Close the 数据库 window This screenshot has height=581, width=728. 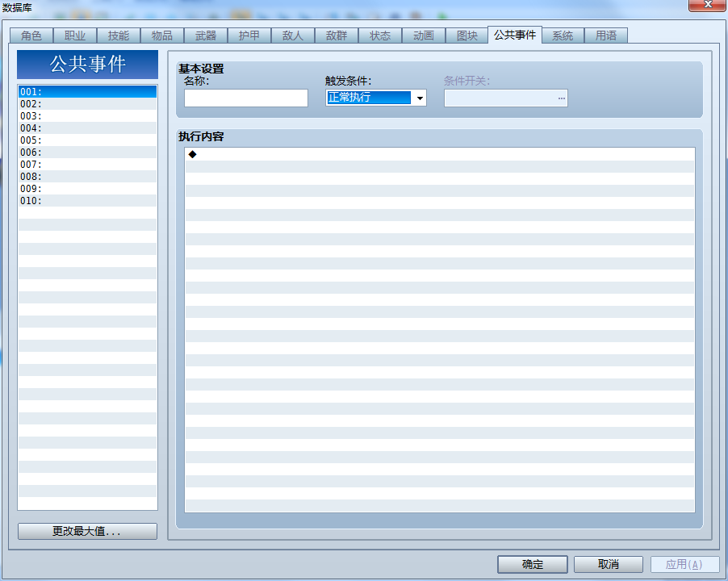click(707, 5)
